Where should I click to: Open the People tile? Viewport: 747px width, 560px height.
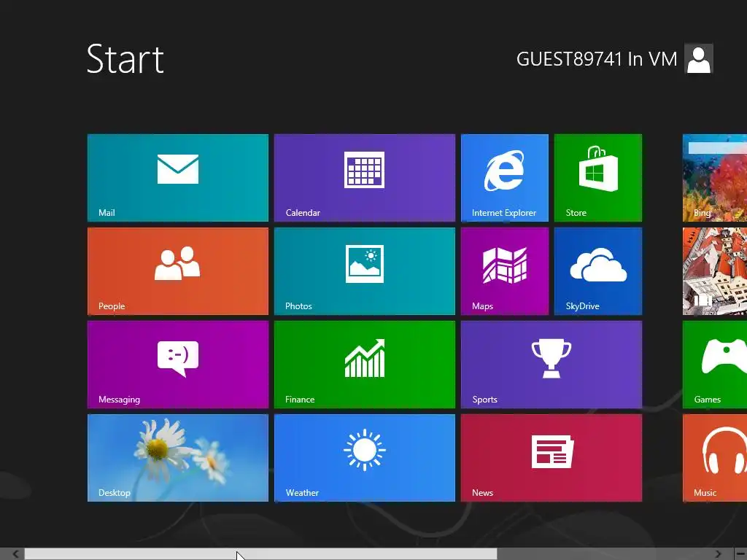click(x=178, y=271)
